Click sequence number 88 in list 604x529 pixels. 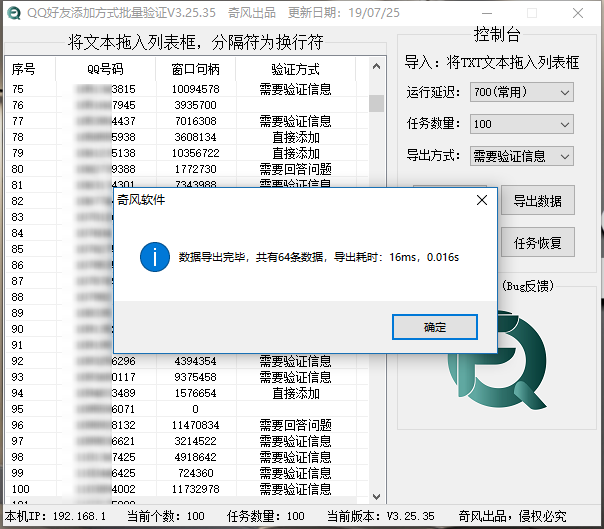tap(17, 297)
